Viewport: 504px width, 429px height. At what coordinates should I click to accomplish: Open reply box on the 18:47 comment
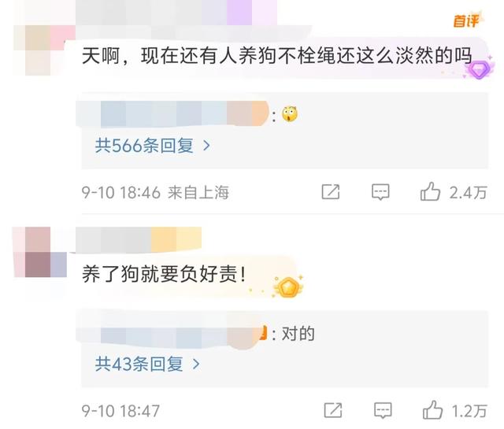click(384, 410)
